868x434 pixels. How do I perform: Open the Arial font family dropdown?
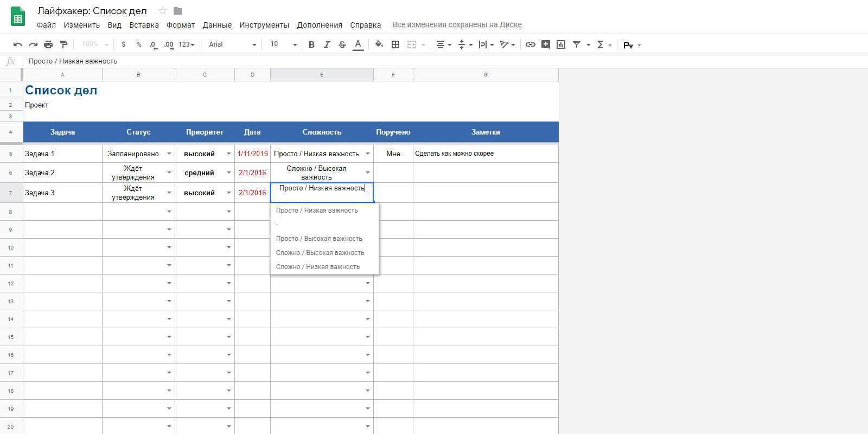[x=232, y=44]
